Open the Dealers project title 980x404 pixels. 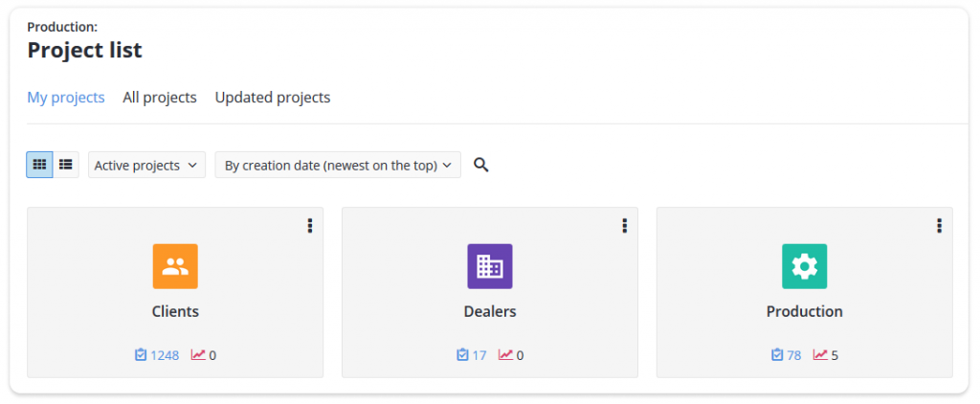point(490,311)
